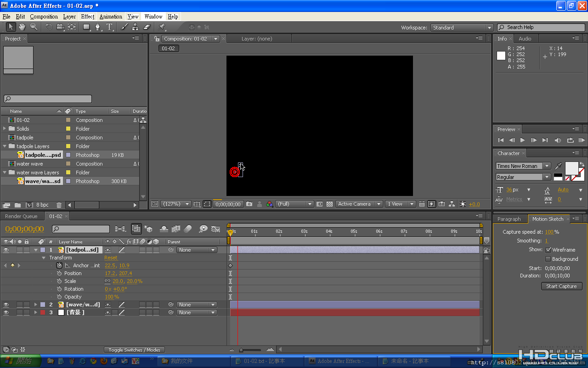
Task: Enable Background checkbox in Motion Sketch
Action: tap(548, 259)
